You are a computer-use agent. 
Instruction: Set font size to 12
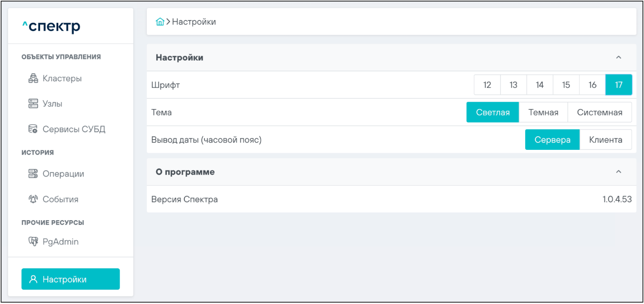click(x=487, y=85)
